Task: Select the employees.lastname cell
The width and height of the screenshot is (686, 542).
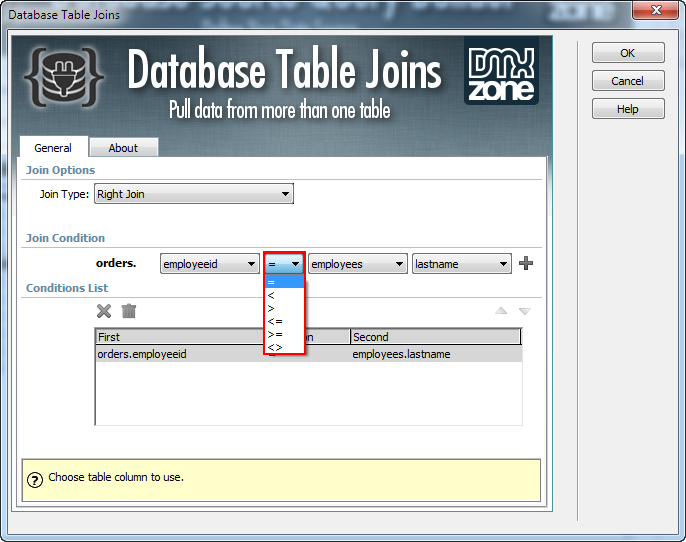Action: (401, 354)
